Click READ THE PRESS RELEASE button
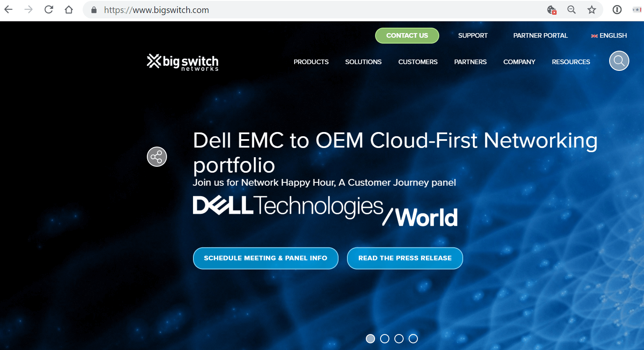 point(405,258)
